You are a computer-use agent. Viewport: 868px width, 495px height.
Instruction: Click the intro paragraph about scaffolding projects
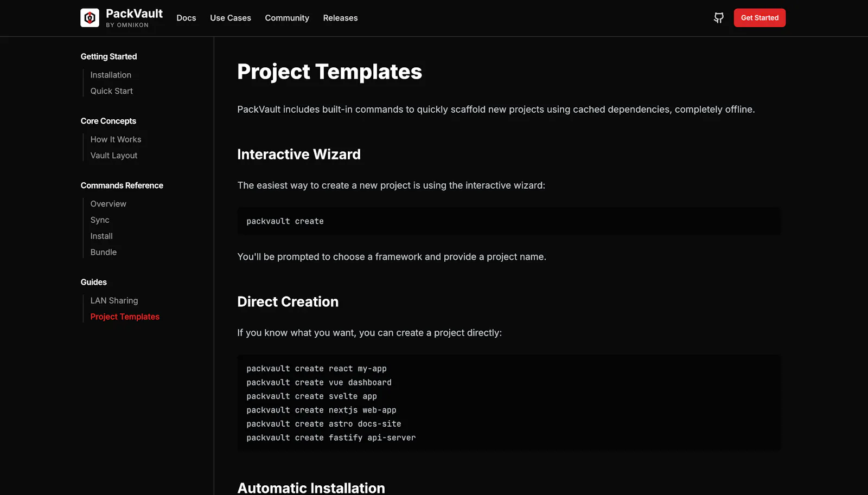[x=496, y=110]
